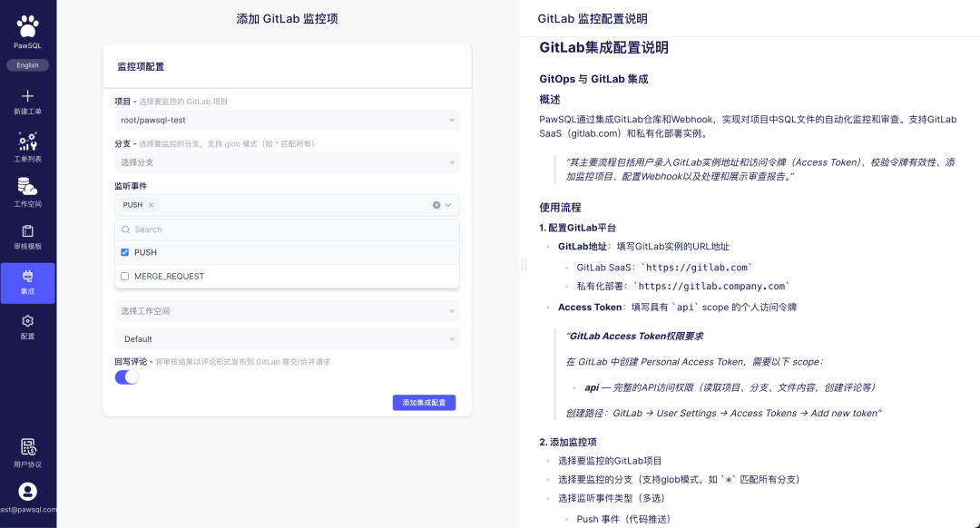Click the 监听事件 label

pyautogui.click(x=131, y=186)
